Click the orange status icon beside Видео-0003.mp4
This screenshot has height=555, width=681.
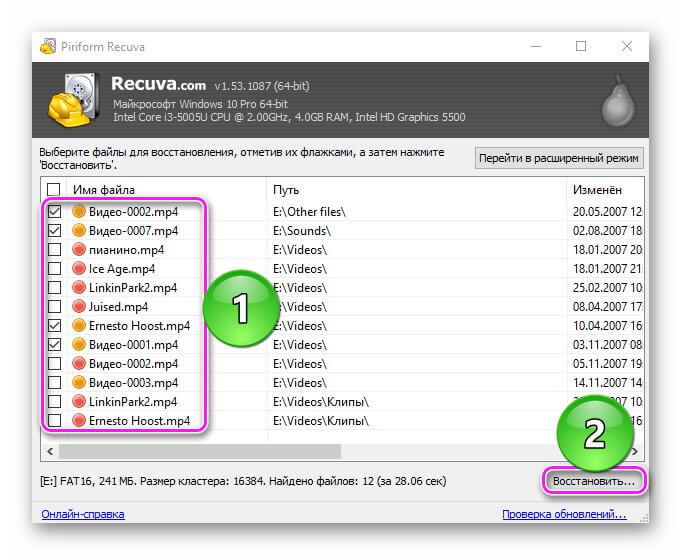79,383
